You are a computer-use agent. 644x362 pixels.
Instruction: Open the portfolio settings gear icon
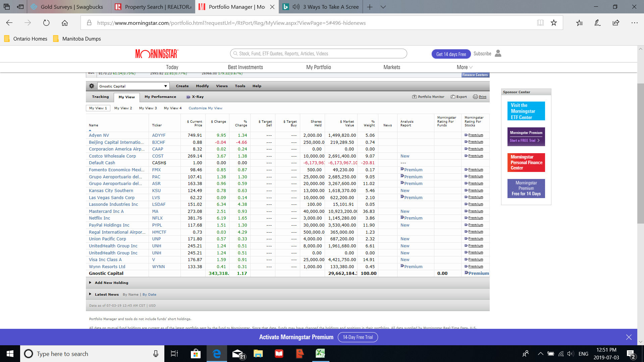tap(92, 86)
